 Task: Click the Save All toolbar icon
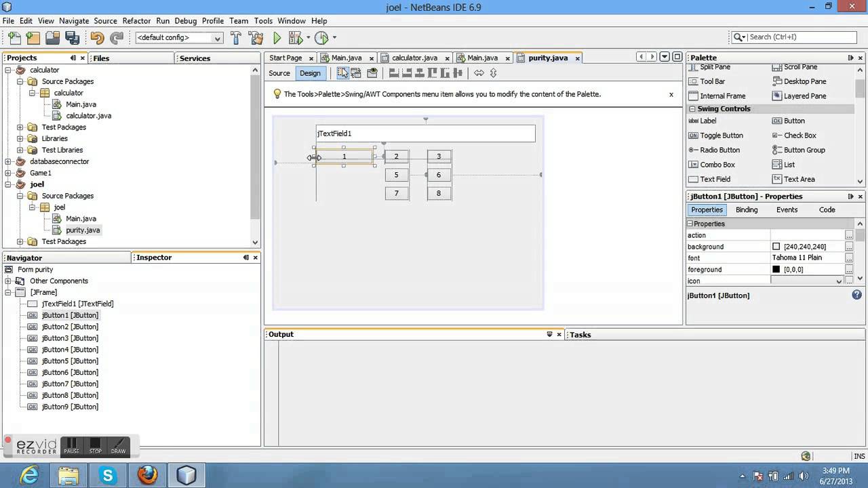(72, 38)
